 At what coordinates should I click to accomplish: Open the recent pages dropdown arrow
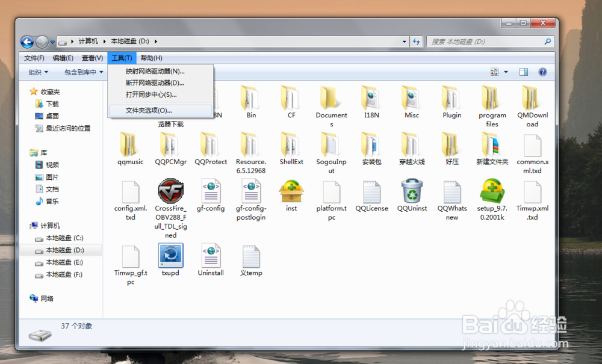click(52, 42)
